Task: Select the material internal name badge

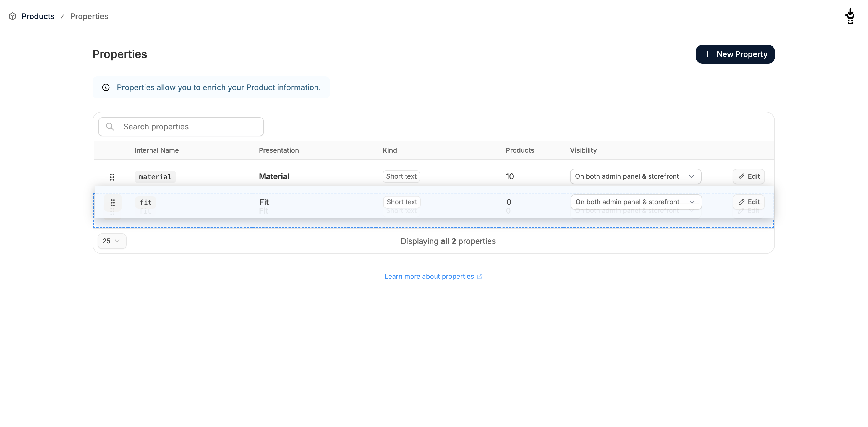Action: tap(155, 177)
